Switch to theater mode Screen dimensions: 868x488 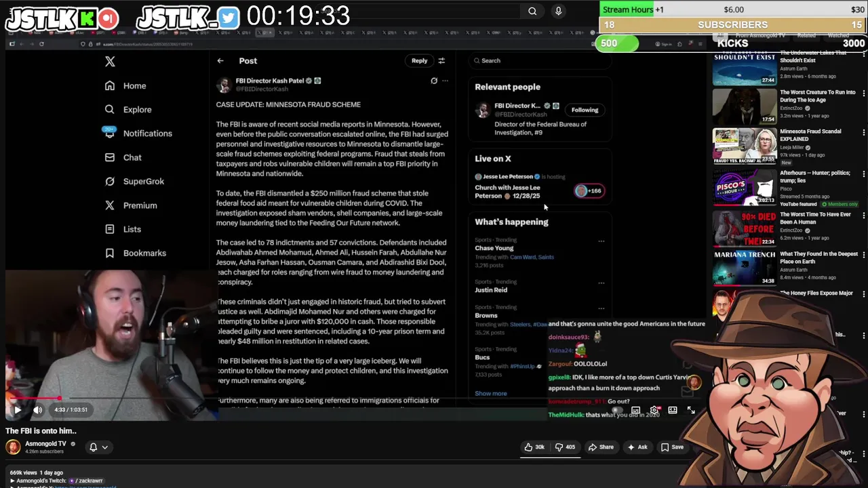coord(673,410)
